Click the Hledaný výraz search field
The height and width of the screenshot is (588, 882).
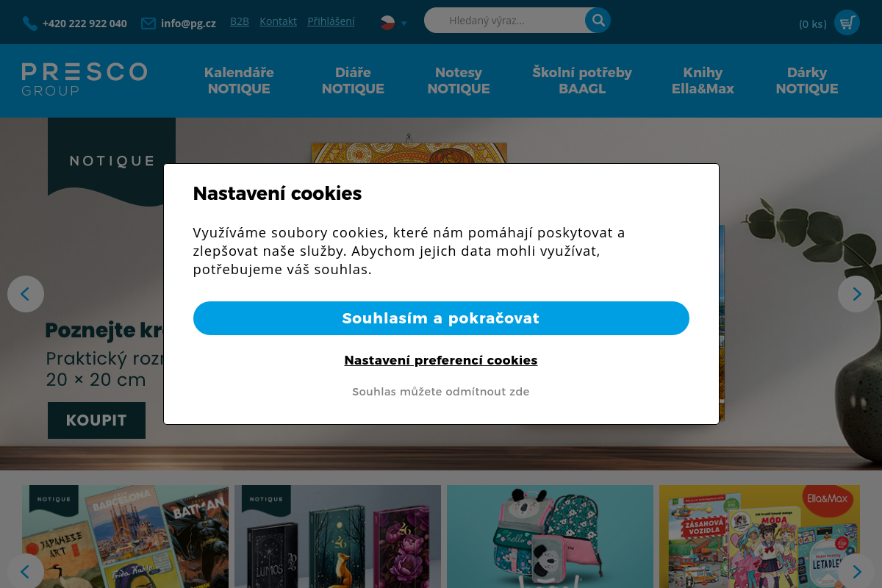(x=507, y=21)
